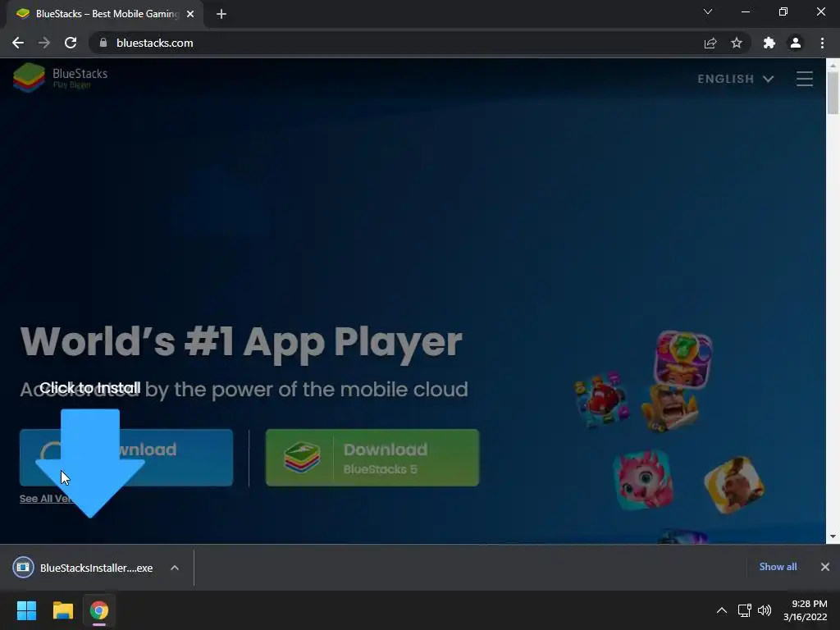Click the BlueStacks logo in the header
Screen dimensions: 840x630
[x=61, y=77]
